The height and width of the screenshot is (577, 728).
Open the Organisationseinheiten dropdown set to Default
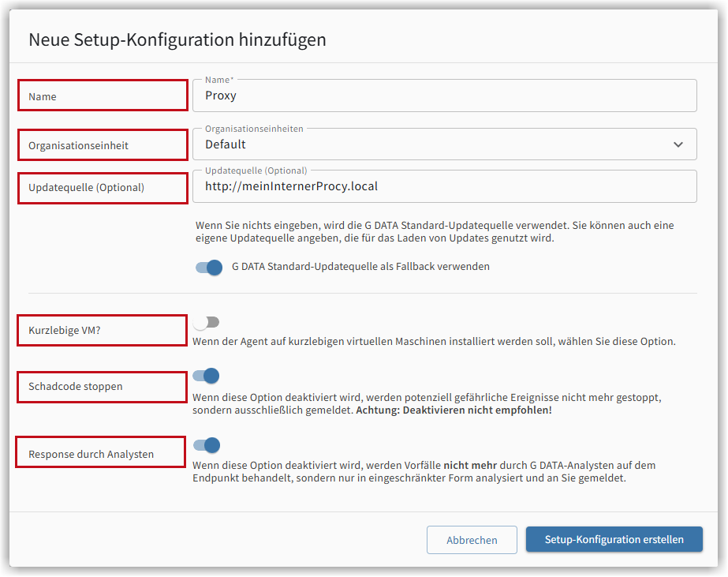(x=444, y=144)
